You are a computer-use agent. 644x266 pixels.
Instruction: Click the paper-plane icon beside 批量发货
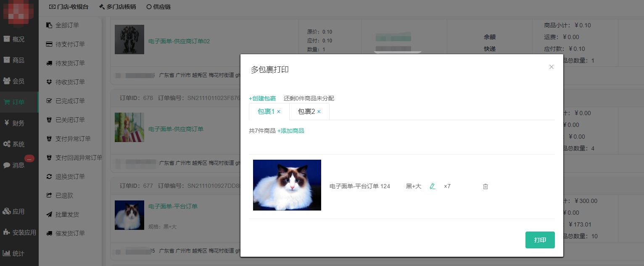click(x=49, y=214)
